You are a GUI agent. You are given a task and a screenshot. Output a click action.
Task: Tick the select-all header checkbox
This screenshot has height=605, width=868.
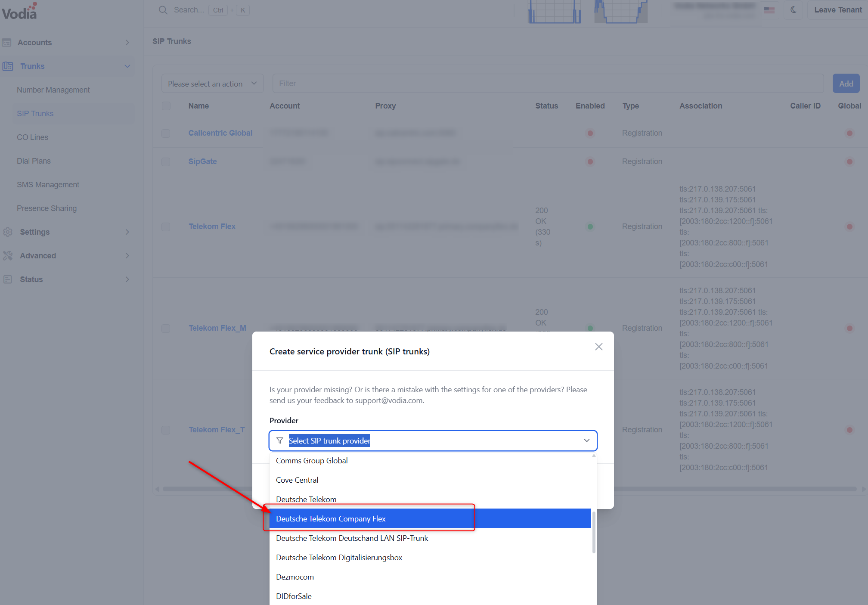tap(166, 106)
